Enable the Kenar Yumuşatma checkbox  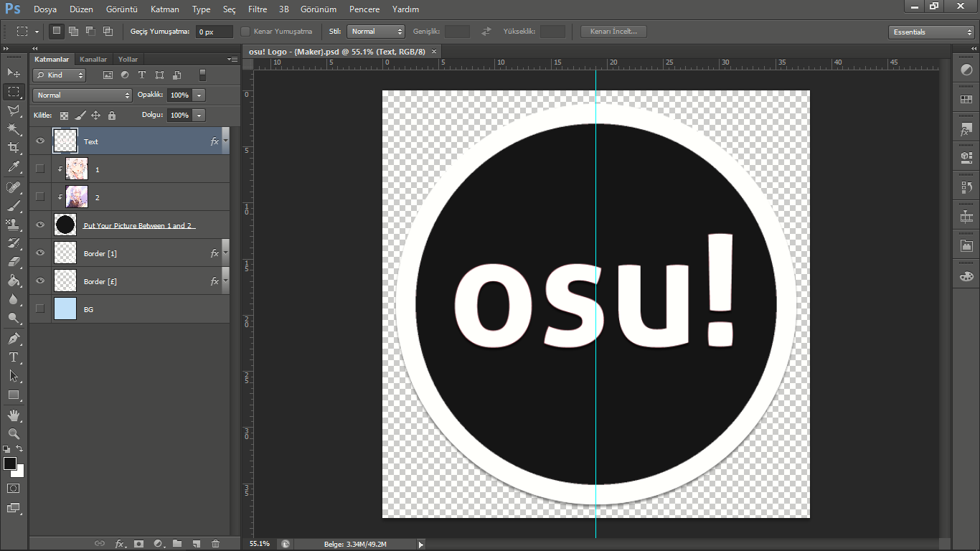(245, 32)
